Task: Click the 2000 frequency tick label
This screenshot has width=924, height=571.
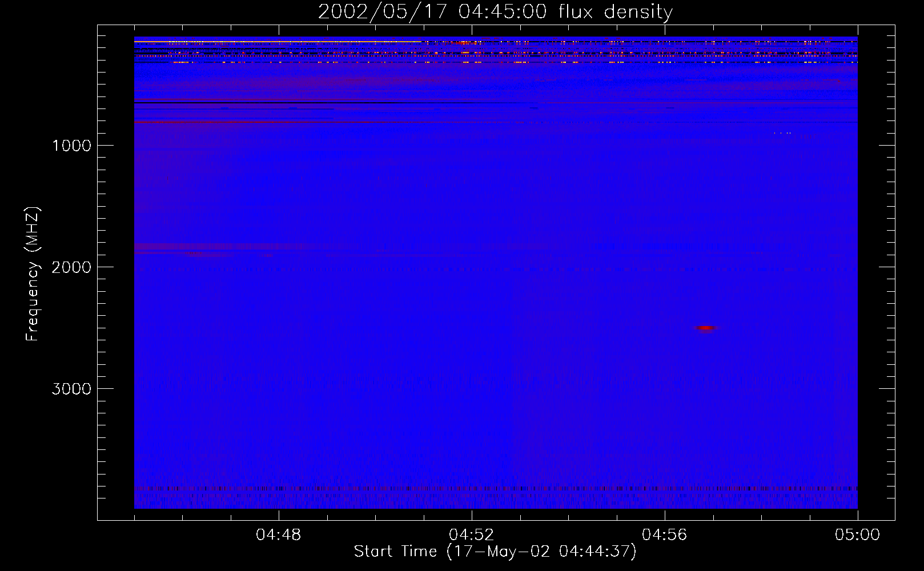Action: [x=71, y=267]
